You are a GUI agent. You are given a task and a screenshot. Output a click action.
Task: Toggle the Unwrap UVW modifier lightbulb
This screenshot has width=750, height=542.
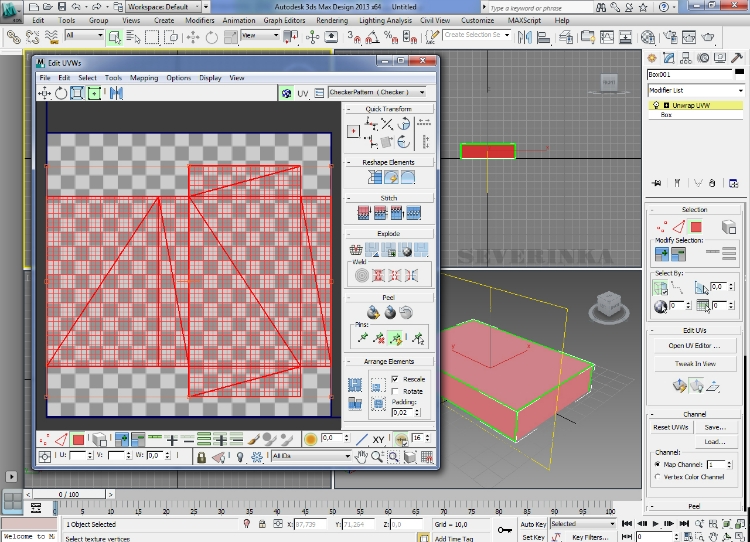coord(656,105)
